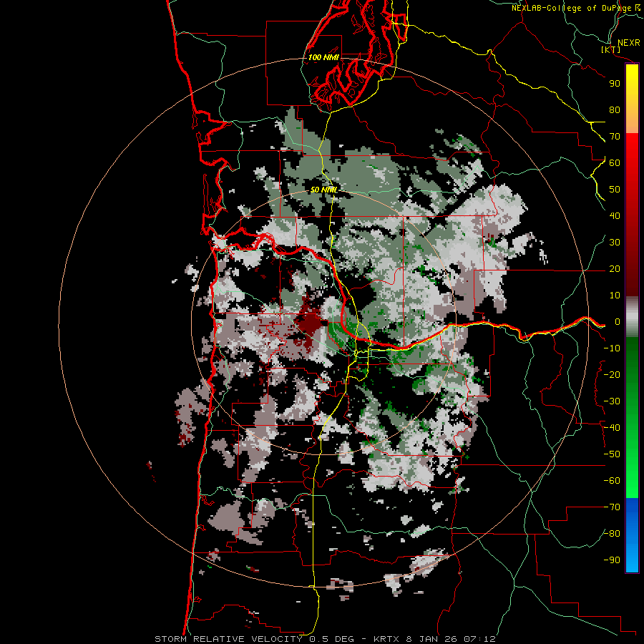This screenshot has height=644, width=644.
Task: Click the -90 value on velocity scale
Action: pos(612,560)
